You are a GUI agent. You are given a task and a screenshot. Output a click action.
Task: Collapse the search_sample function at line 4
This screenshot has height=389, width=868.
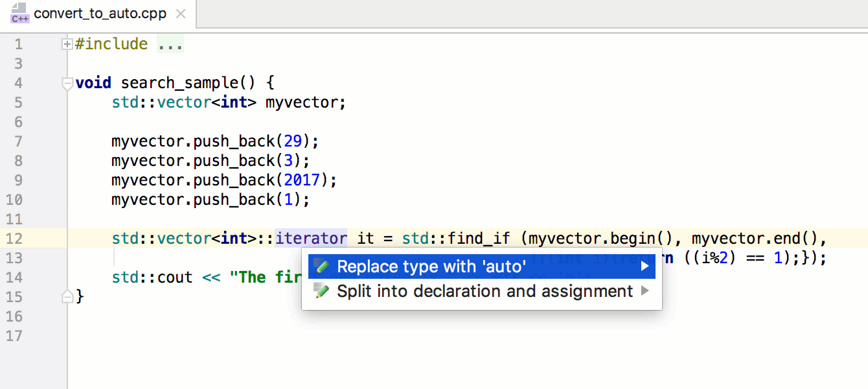[x=67, y=83]
